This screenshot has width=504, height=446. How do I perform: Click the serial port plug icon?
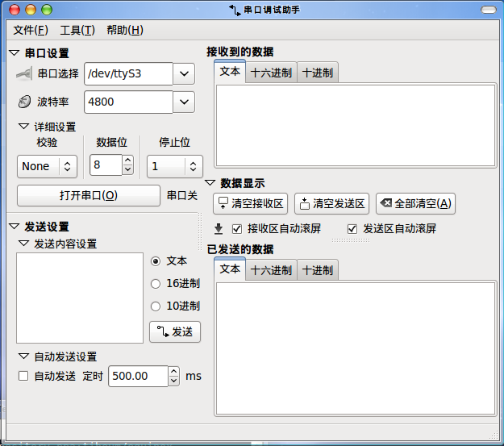[23, 74]
